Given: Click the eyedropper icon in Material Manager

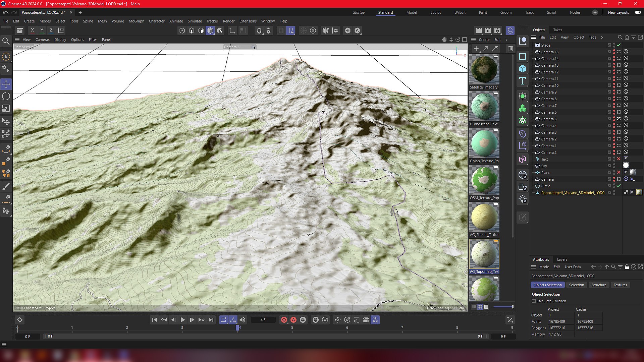Looking at the screenshot, I should (x=495, y=49).
